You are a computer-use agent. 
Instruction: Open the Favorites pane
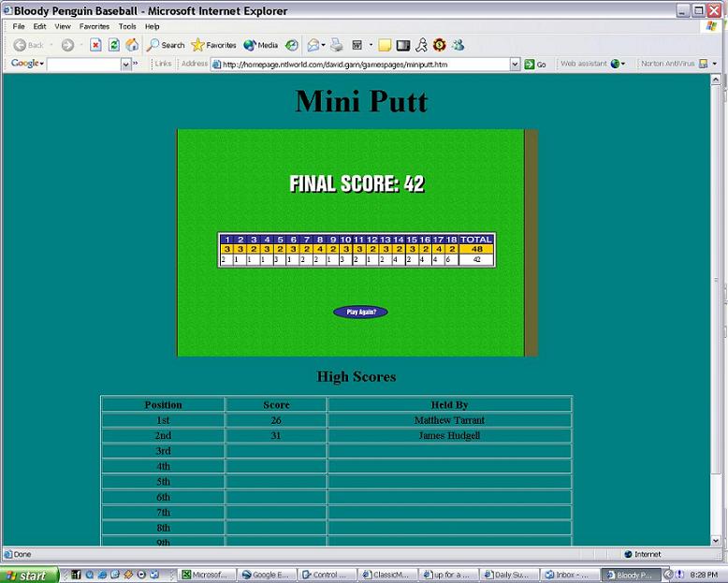[x=213, y=45]
